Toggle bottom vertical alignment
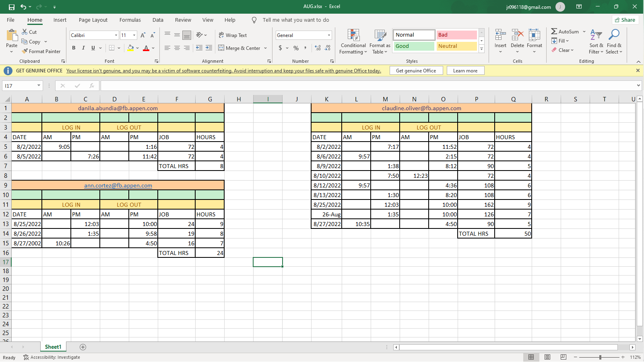 [x=187, y=35]
